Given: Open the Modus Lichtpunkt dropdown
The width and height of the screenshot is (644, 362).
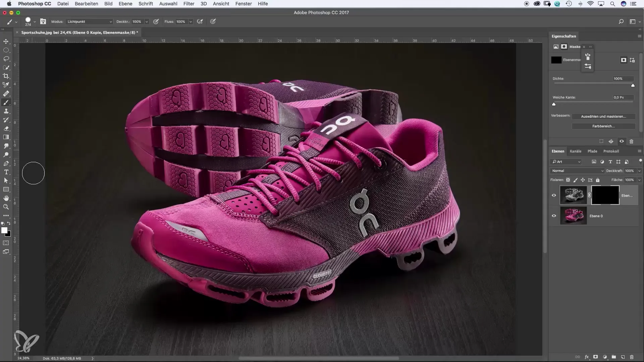Looking at the screenshot, I should (89, 21).
